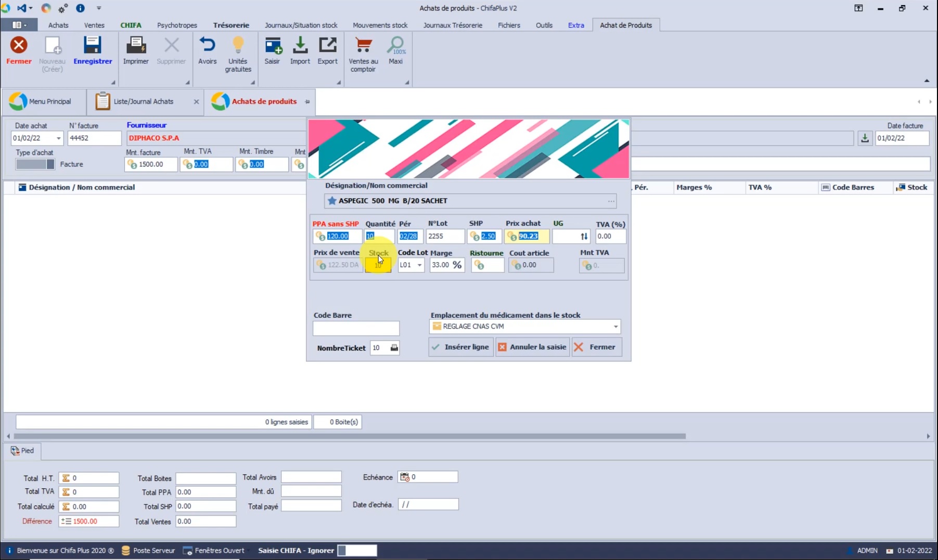This screenshot has width=938, height=560.
Task: Expand the Emplacement du médicament dropdown
Action: 615,327
